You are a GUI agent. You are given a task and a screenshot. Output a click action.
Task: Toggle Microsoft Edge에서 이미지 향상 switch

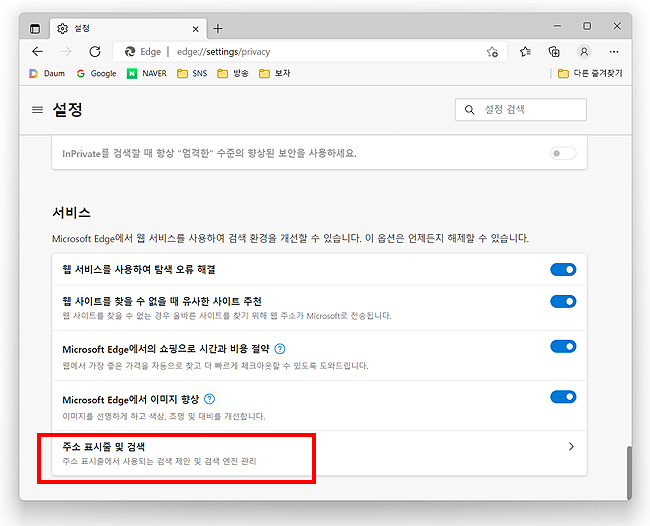563,397
